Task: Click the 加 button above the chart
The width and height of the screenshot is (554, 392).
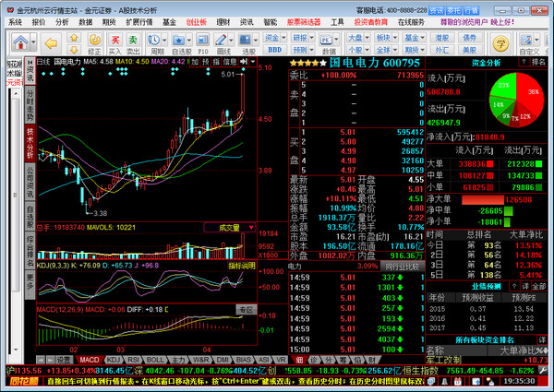Action: (x=195, y=62)
